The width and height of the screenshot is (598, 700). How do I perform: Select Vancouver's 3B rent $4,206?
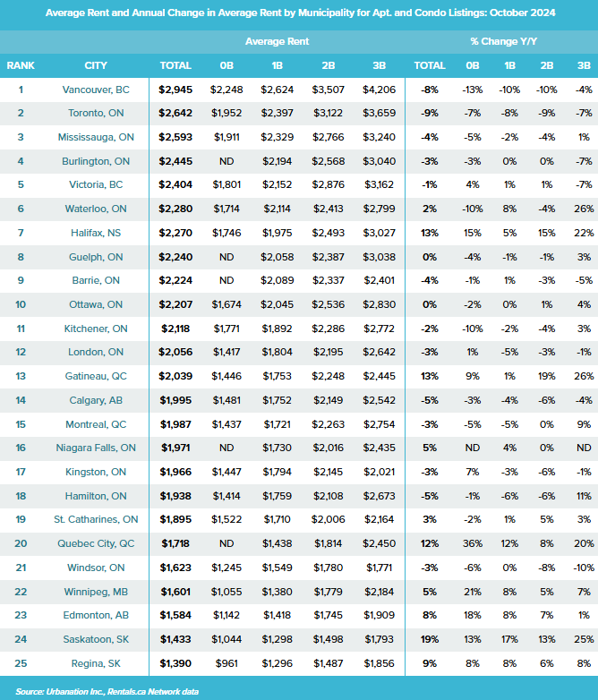click(x=380, y=90)
